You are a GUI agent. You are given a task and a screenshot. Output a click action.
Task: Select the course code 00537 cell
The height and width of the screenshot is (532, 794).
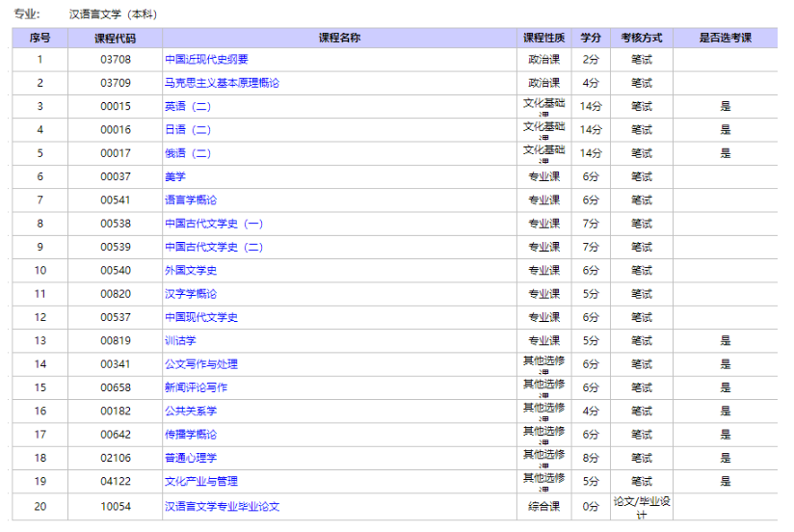[x=116, y=317]
